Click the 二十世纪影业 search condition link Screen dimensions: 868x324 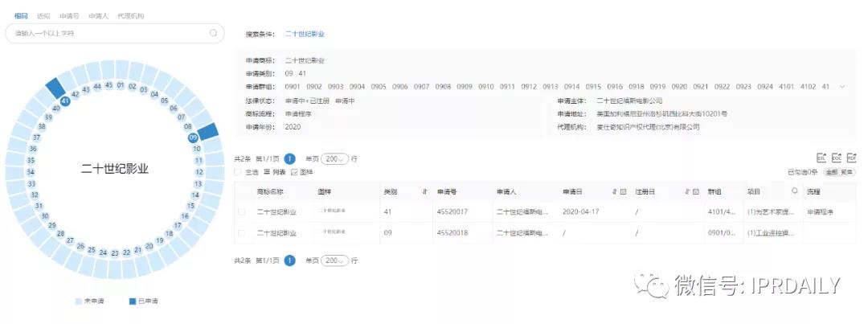305,35
